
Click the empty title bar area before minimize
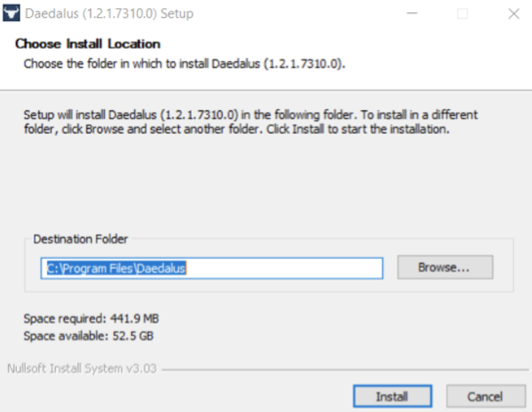[x=294, y=14]
